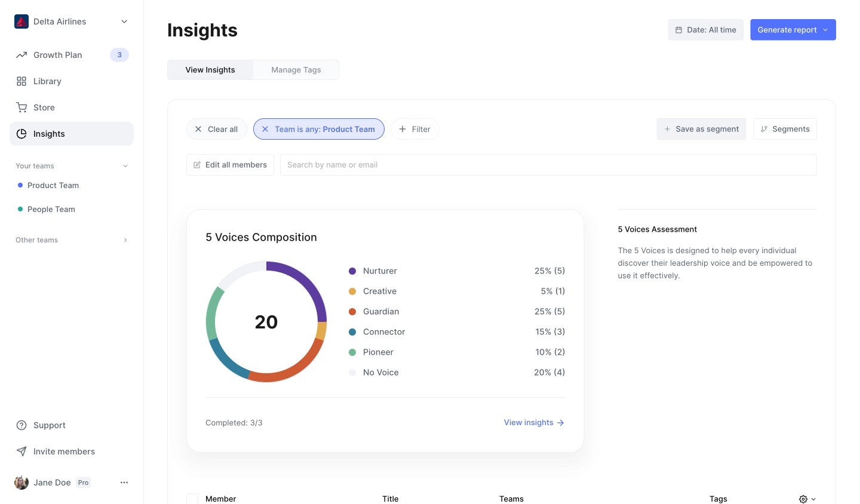Click the arrow icon beside View insights
The image size is (860, 504).
click(x=560, y=423)
